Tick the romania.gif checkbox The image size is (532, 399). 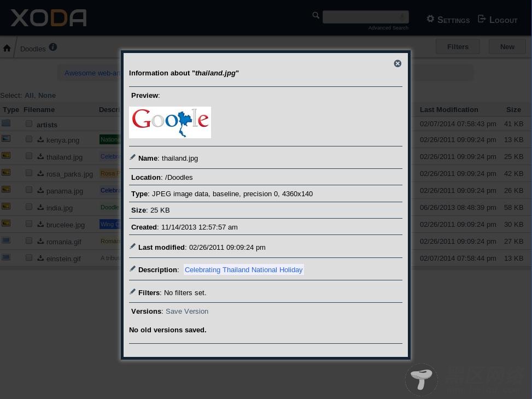pyautogui.click(x=29, y=240)
